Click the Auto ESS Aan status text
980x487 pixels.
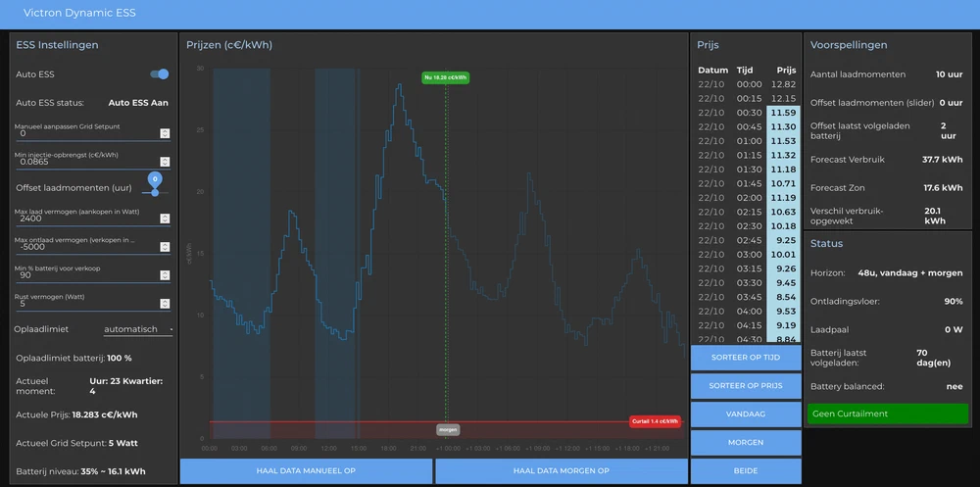pos(138,103)
